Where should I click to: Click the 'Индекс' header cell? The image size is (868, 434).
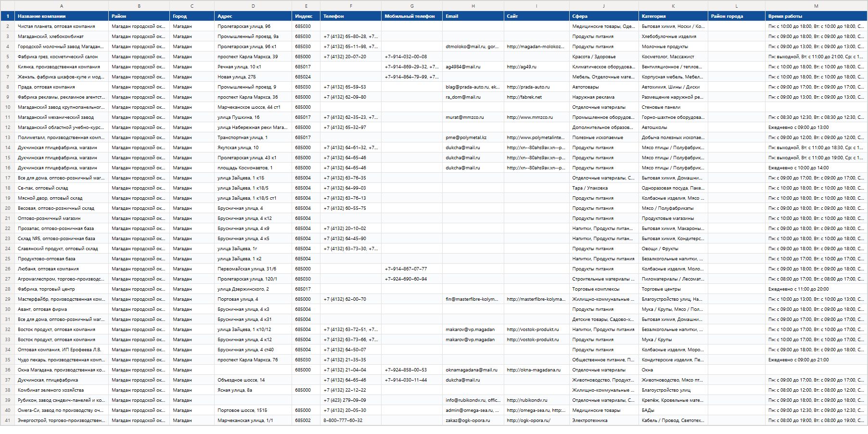(306, 16)
